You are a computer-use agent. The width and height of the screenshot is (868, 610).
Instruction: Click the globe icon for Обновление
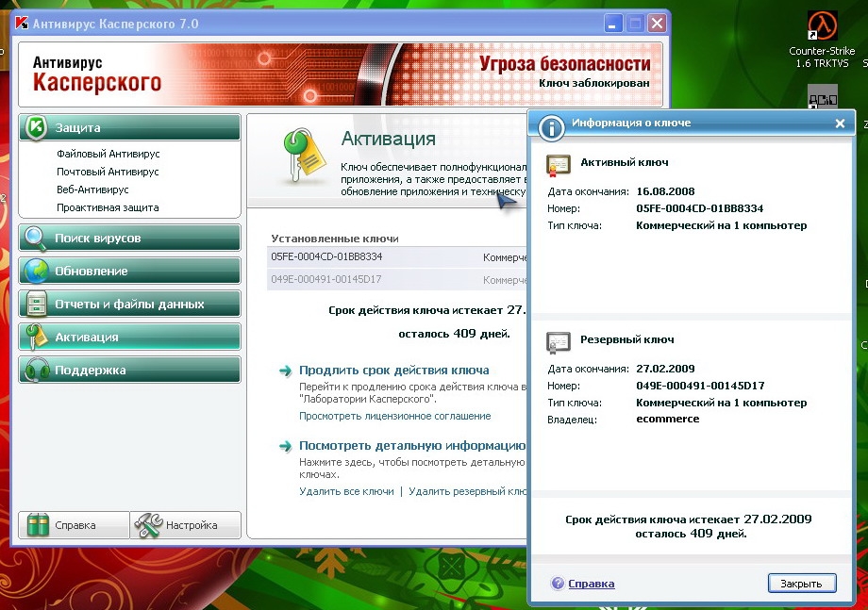click(x=36, y=272)
